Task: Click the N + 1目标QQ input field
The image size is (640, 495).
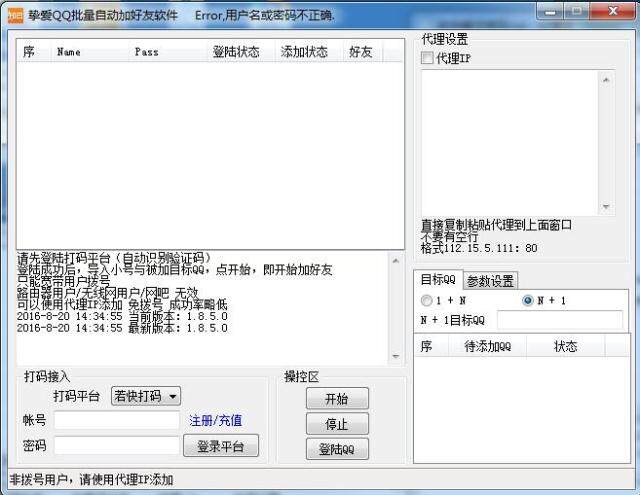Action: [x=560, y=320]
